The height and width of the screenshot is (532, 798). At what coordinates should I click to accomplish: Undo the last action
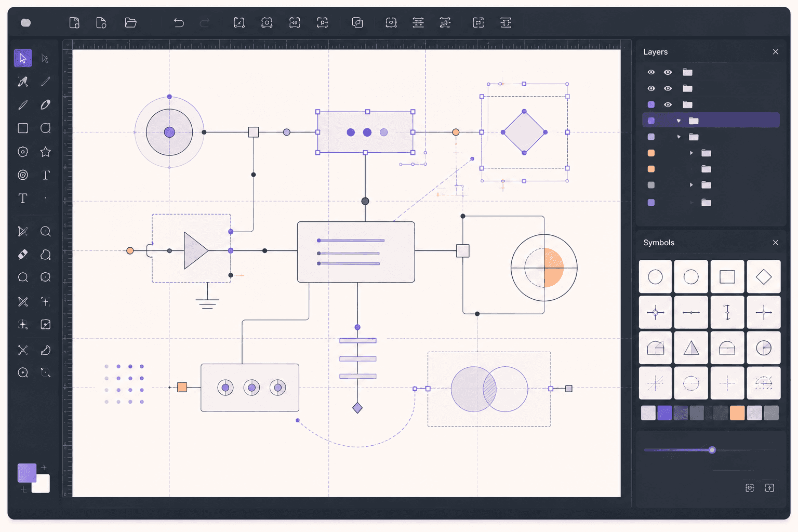pyautogui.click(x=179, y=22)
